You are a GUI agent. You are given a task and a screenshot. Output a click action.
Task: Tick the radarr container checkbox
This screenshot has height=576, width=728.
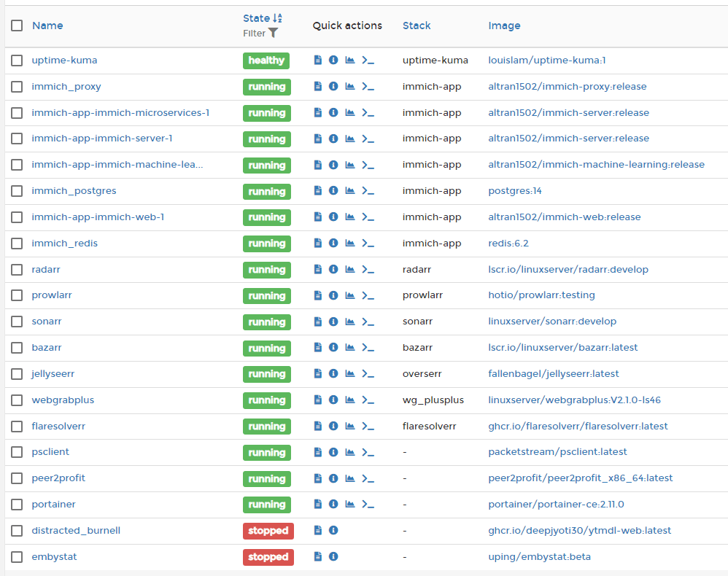click(x=17, y=269)
